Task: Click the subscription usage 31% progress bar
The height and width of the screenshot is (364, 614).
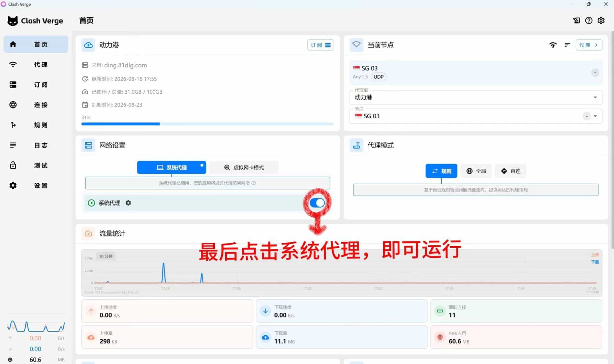Action: [208, 124]
